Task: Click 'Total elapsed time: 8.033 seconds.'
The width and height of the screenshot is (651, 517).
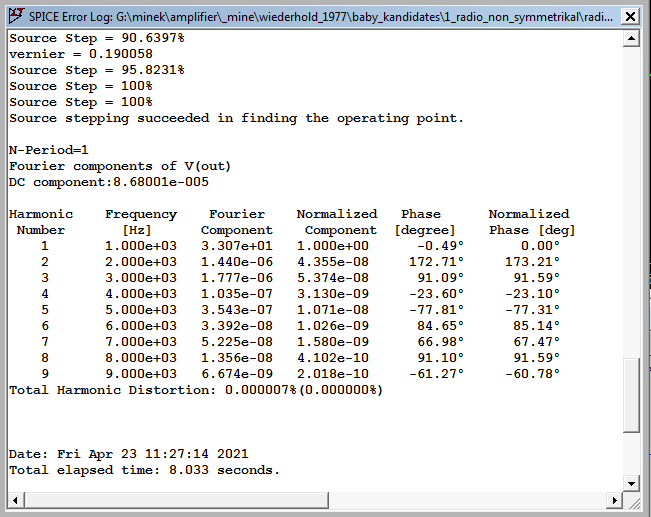Action: click(x=144, y=470)
